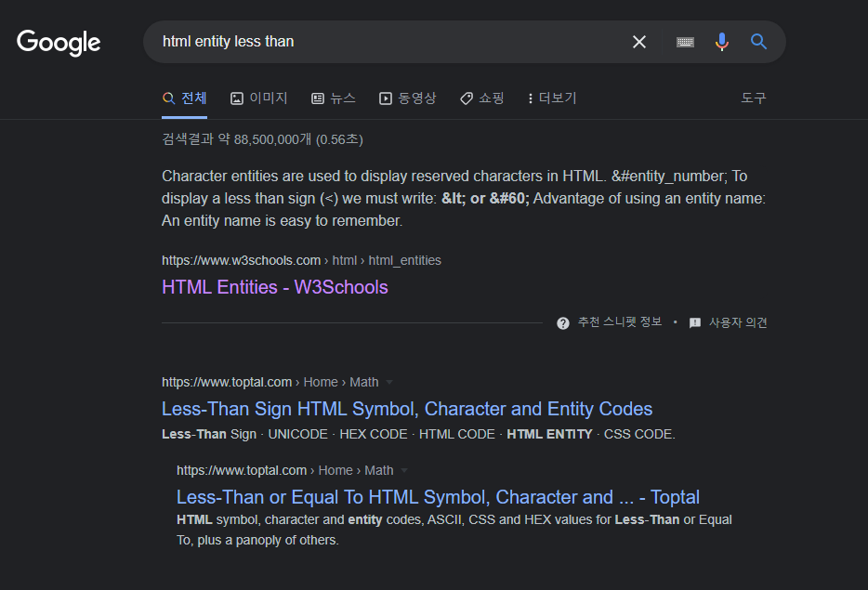Open Less-Than Sign HTML Symbol result
The image size is (868, 590).
click(x=407, y=409)
